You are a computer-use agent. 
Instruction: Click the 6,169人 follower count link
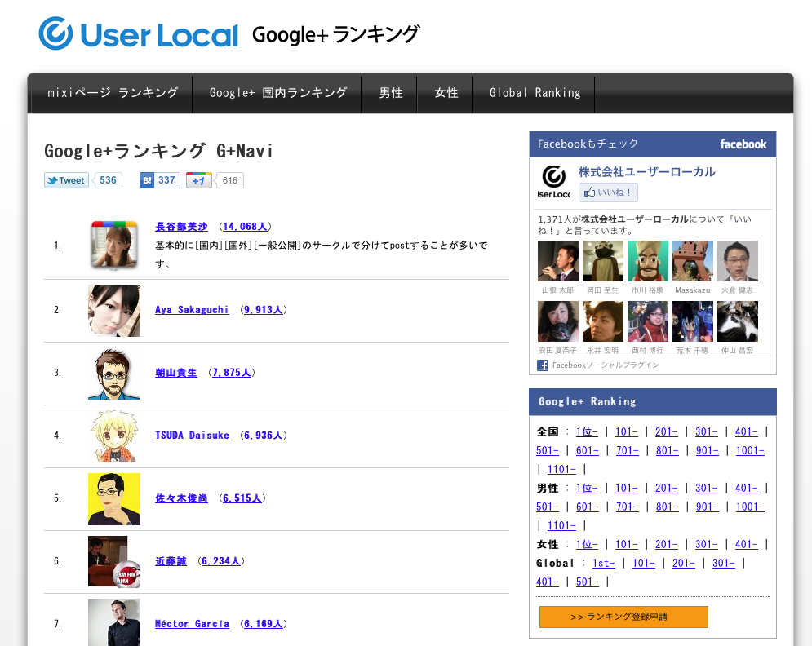(263, 624)
